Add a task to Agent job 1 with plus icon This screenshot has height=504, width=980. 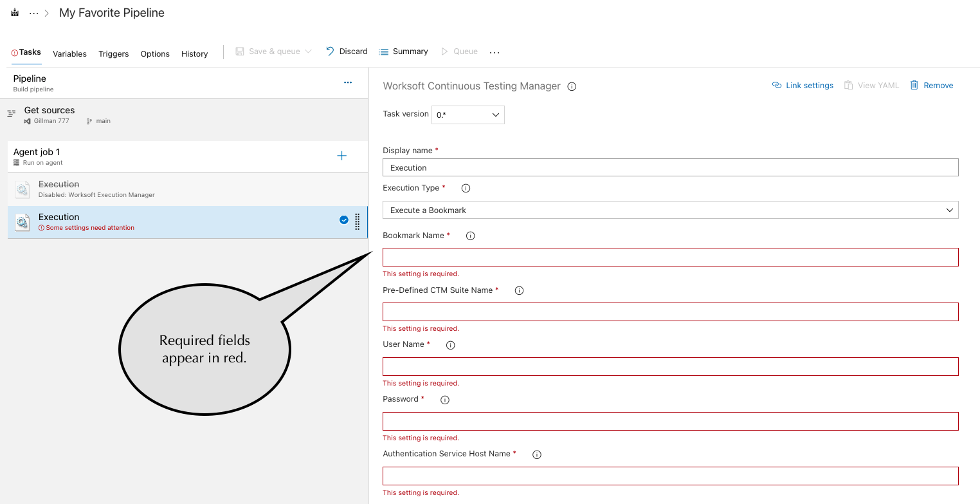click(x=341, y=156)
